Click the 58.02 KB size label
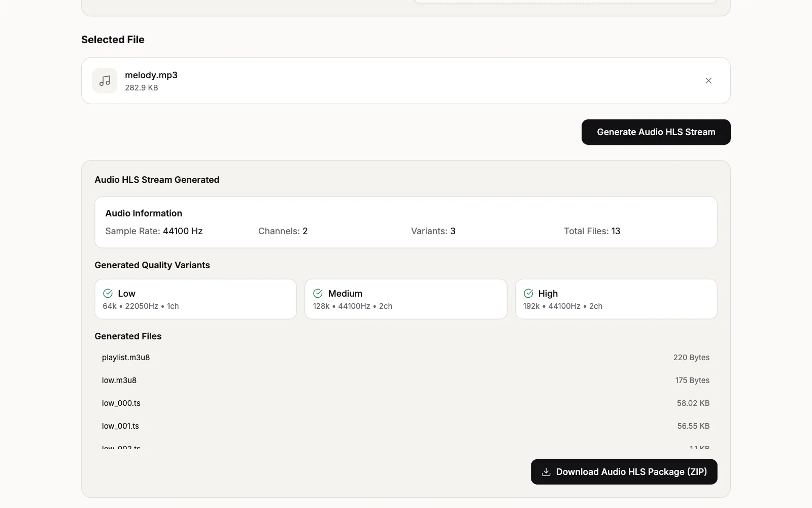 [693, 403]
